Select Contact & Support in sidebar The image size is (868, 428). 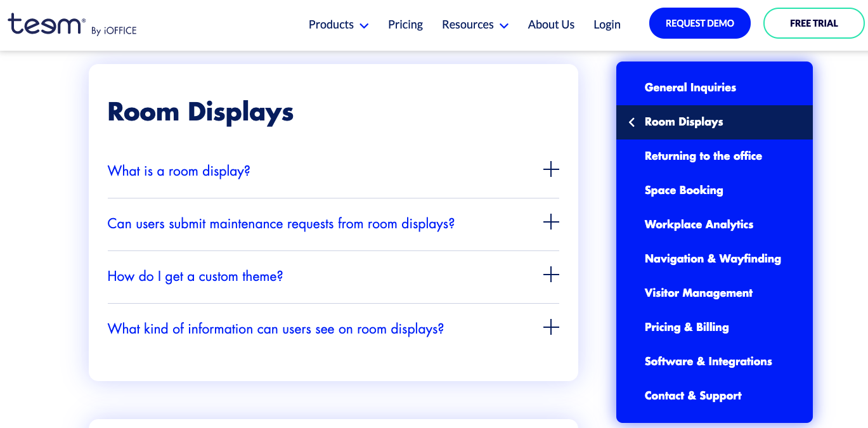[692, 396]
